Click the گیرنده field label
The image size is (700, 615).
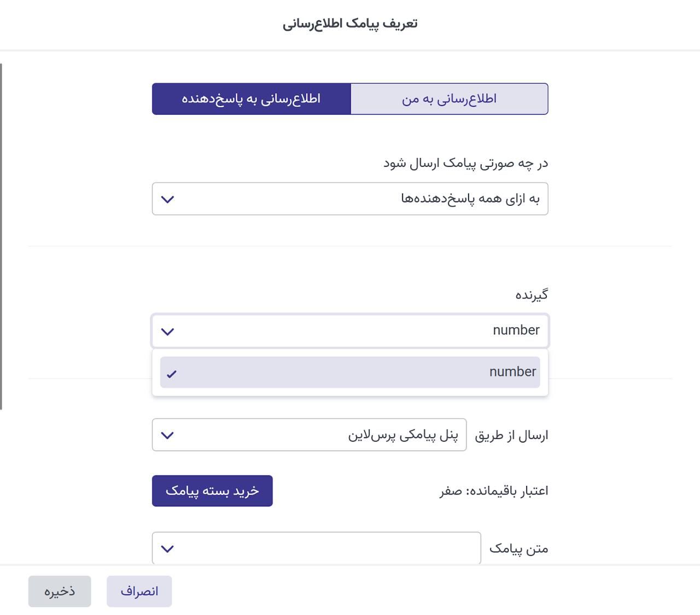coord(532,295)
